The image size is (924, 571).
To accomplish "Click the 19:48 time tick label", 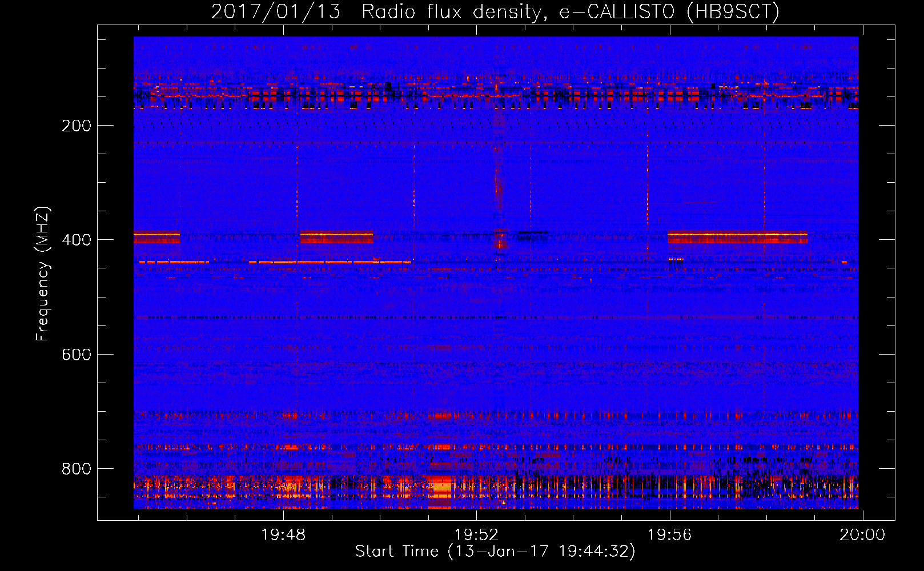I will point(283,534).
